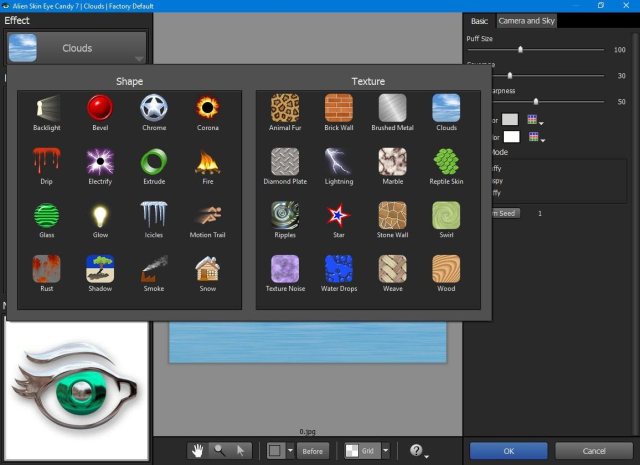
Task: Select the Ripples texture
Action: [285, 215]
